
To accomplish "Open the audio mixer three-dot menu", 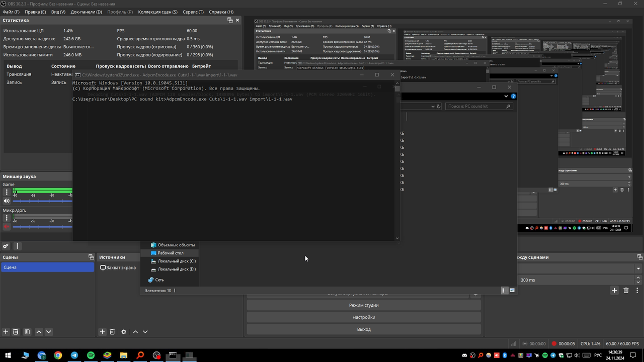I will [17, 246].
